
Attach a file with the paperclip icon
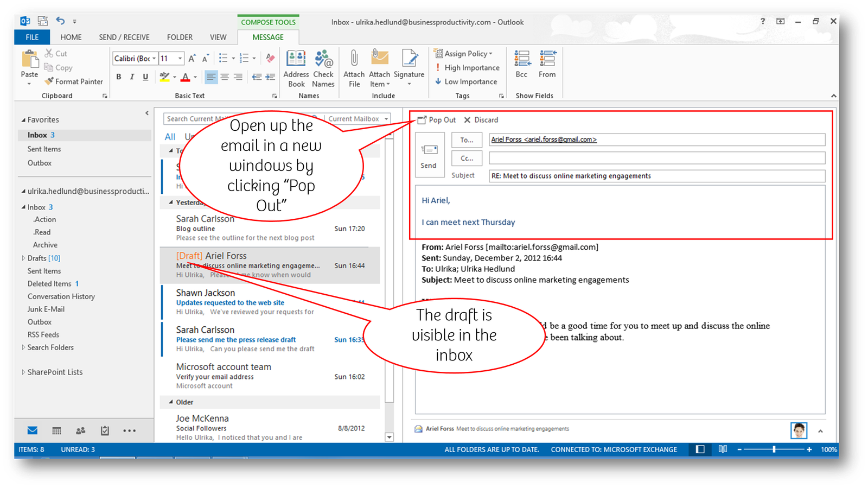354,68
